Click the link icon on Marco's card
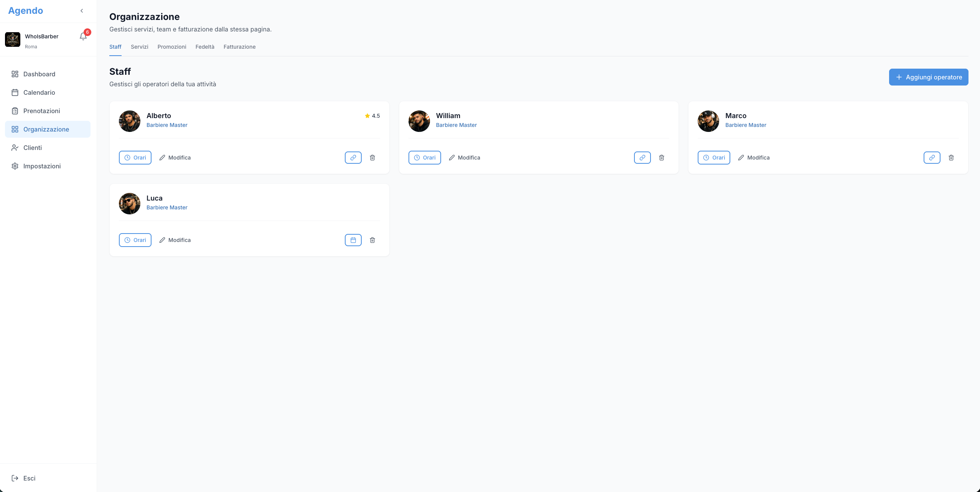The height and width of the screenshot is (492, 980). click(932, 158)
